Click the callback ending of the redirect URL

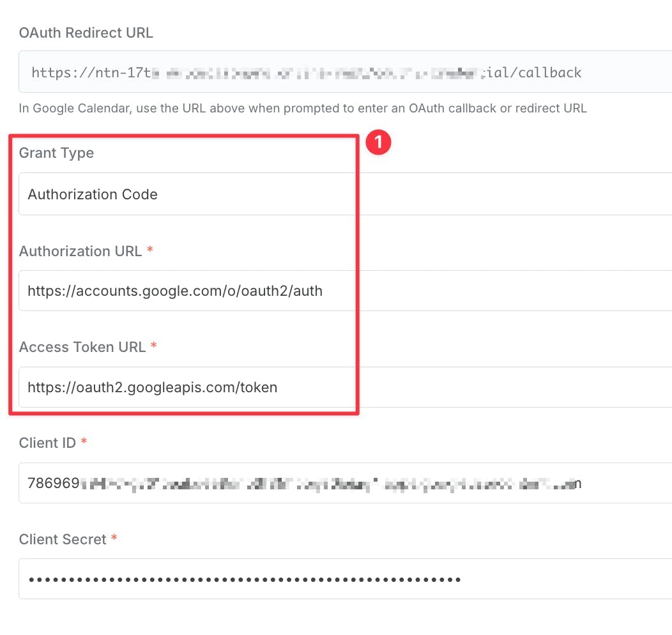[549, 73]
